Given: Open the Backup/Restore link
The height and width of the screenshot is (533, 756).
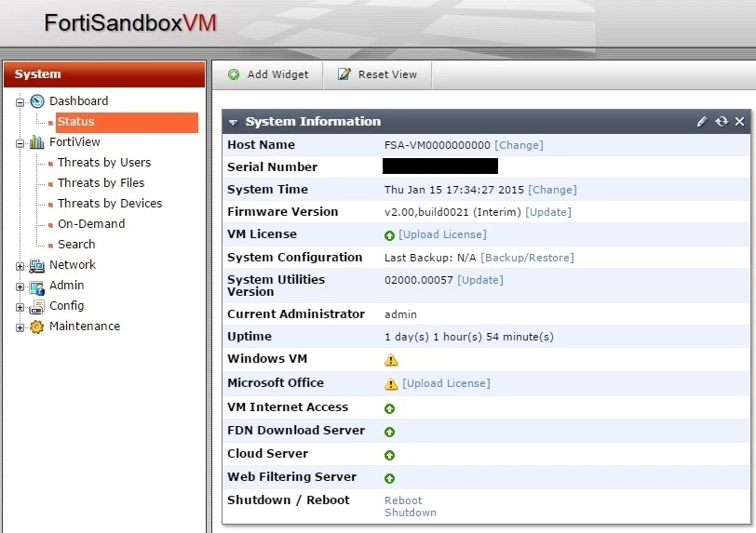Looking at the screenshot, I should click(x=527, y=258).
